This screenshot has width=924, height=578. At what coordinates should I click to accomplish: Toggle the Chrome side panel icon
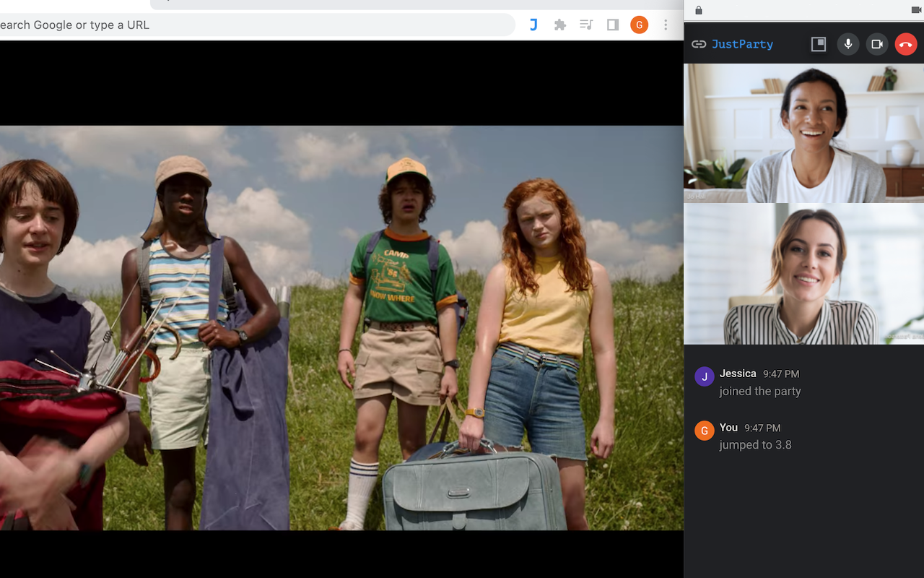point(613,25)
